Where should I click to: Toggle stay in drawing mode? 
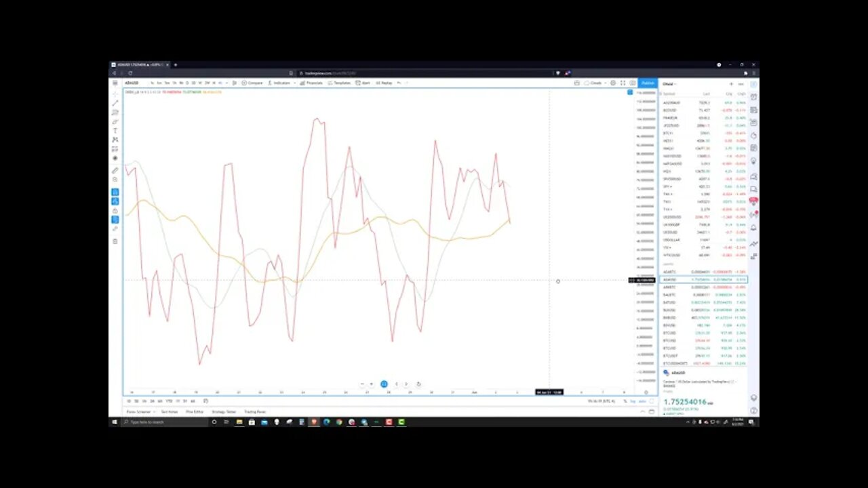115,201
